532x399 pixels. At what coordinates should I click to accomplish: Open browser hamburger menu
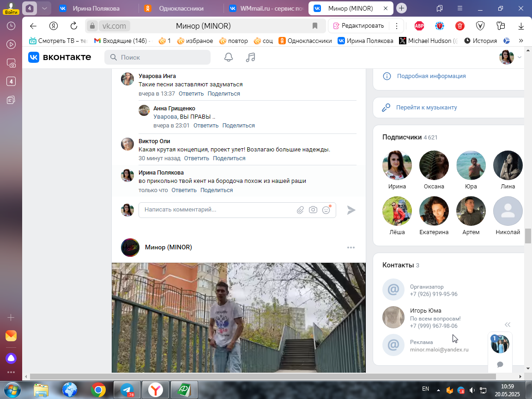[460, 8]
